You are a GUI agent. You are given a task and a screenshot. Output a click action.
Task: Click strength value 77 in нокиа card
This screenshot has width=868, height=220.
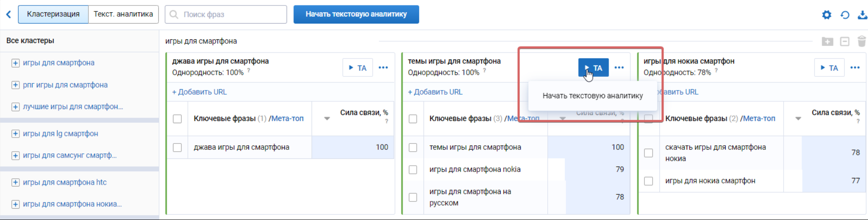(856, 181)
